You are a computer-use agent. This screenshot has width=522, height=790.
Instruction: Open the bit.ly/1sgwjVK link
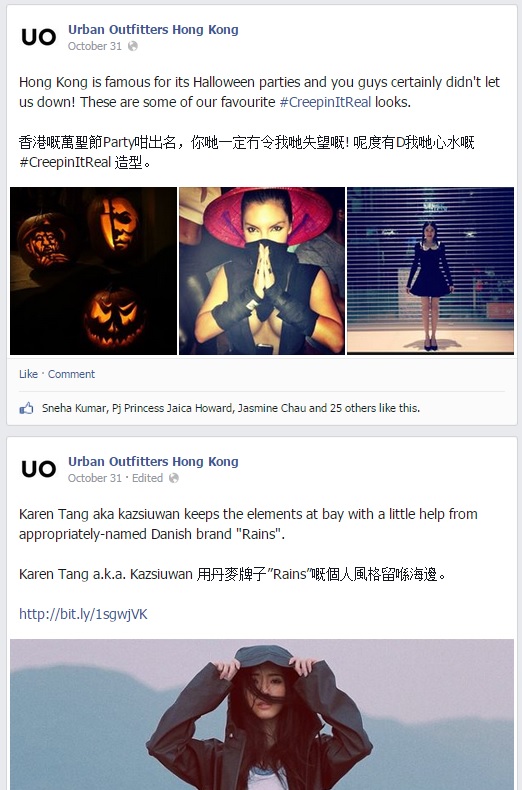83,614
